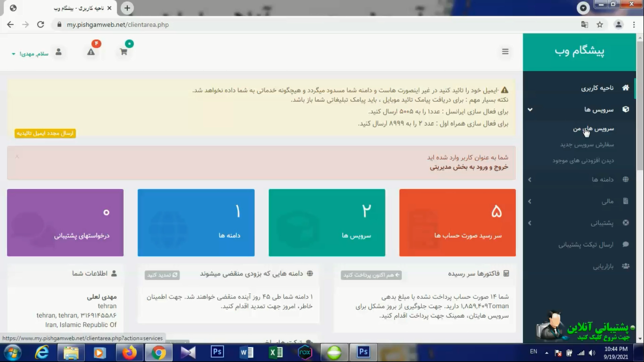Viewport: 644px width, 362px height.
Task: Click the globe icon beside دامنه ها
Action: (626, 179)
